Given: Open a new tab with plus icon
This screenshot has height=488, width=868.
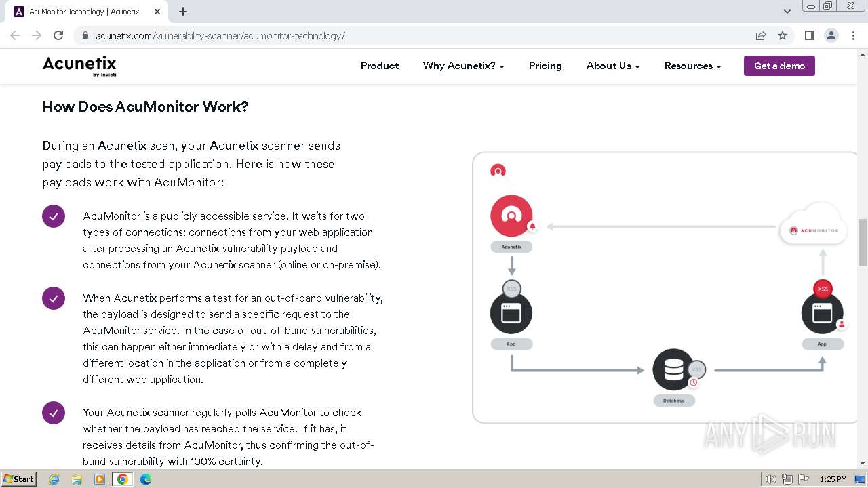Looking at the screenshot, I should [183, 12].
